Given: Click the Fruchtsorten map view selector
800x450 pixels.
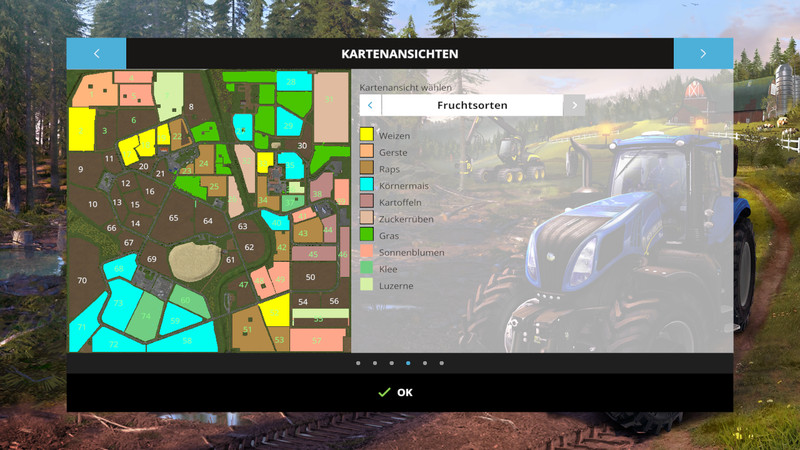Looking at the screenshot, I should 472,105.
